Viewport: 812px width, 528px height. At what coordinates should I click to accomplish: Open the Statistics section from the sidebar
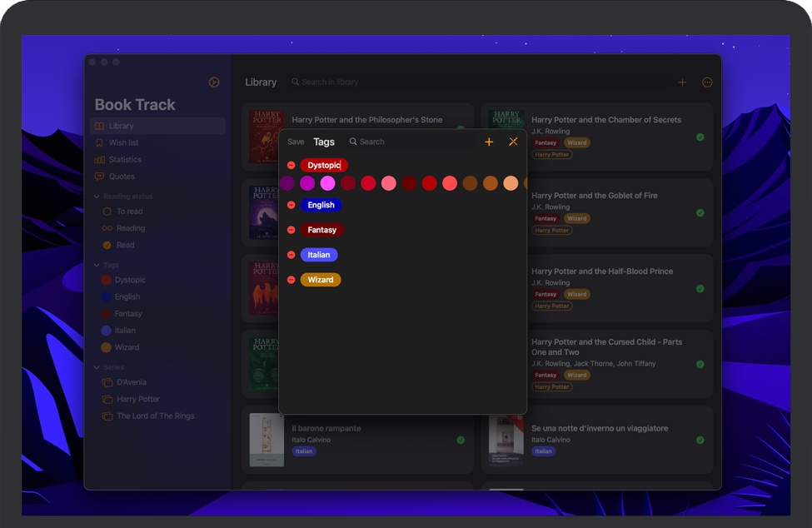tap(125, 160)
